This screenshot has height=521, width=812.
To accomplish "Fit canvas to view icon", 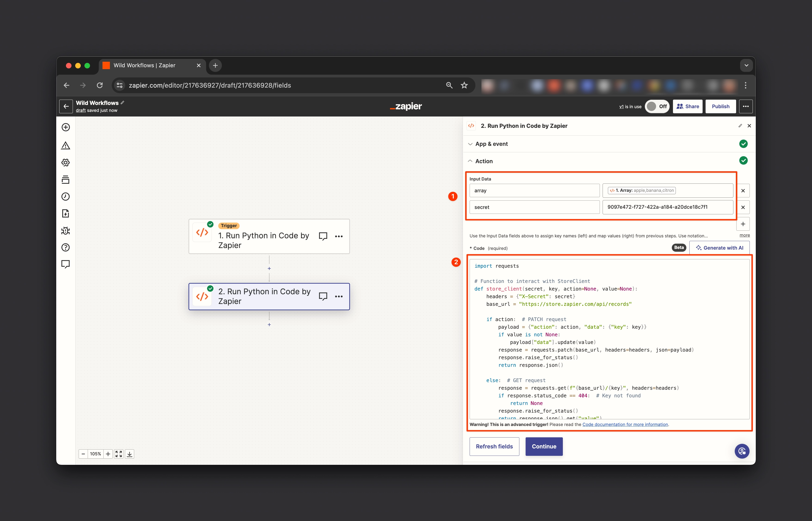I will 118,454.
